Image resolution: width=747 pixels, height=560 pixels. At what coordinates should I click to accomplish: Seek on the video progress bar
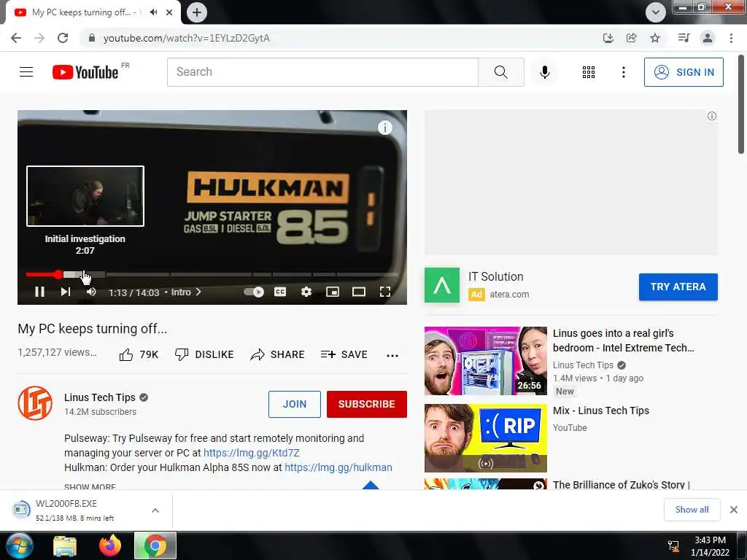(x=212, y=275)
